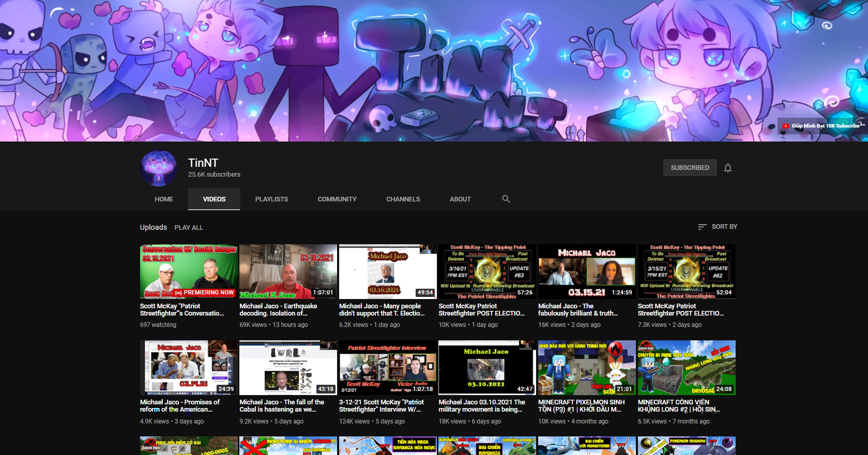The height and width of the screenshot is (455, 868).
Task: Open Minecraft Pixelmon 21:01 thumbnail
Action: point(587,368)
